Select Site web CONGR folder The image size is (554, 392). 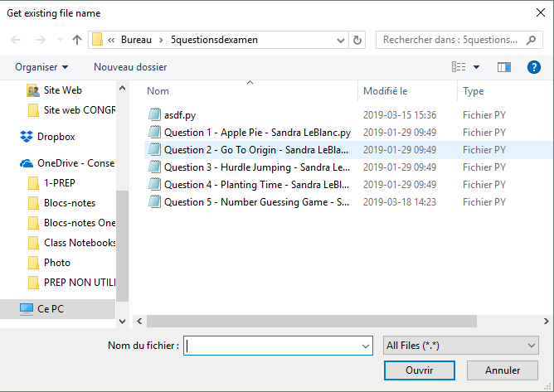[x=80, y=110]
